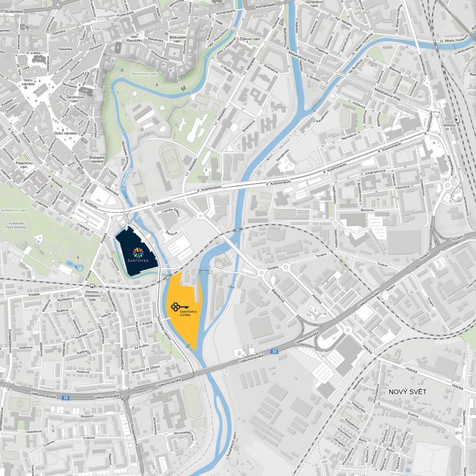Viewport: 476px width, 476px height.
Task: Click the Výstaviště Flora Olomouc label
Action: tap(16, 225)
